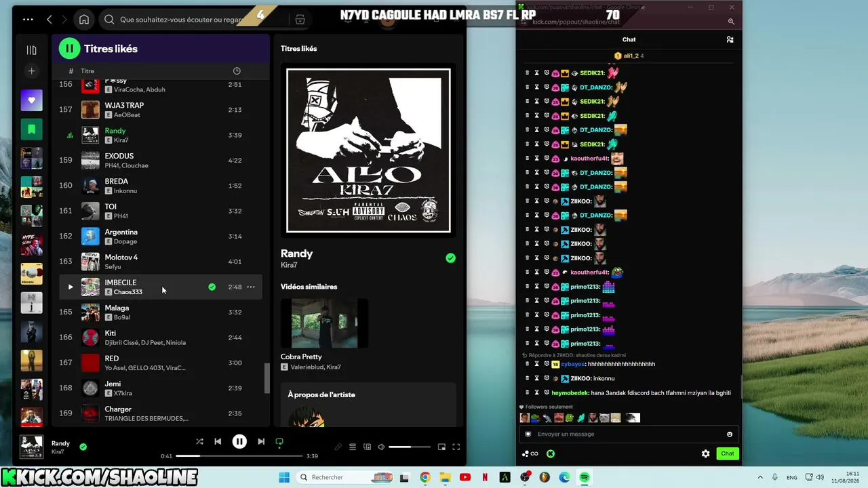Pause playback in the bottom player bar
Viewport: 868px width, 488px height.
pos(239,442)
